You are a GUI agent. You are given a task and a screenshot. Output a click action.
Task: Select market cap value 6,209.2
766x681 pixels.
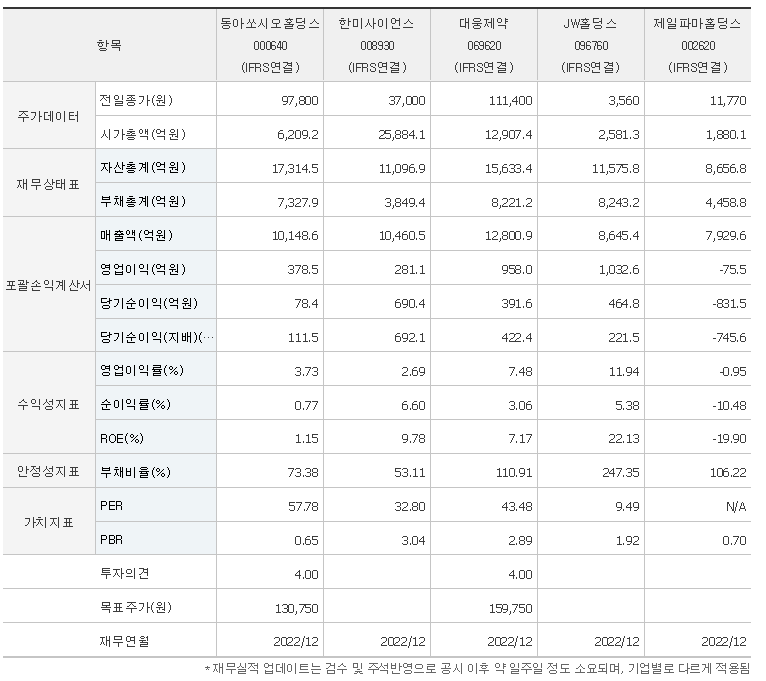pyautogui.click(x=298, y=134)
